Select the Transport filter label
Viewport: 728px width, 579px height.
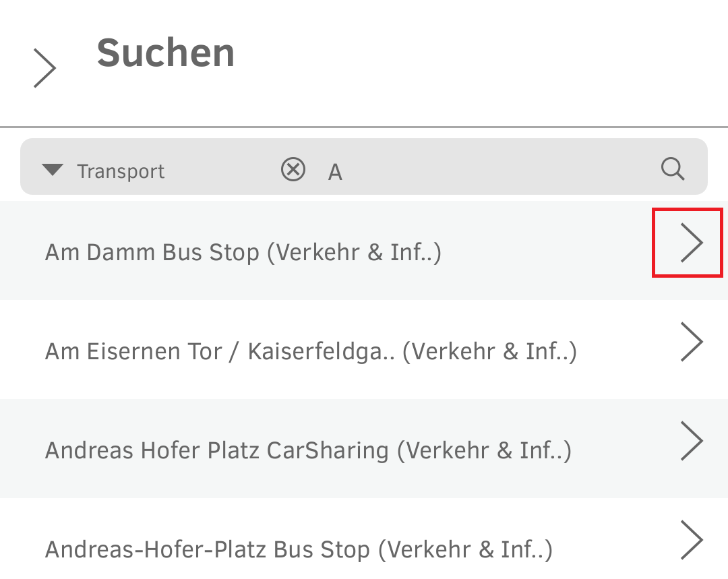point(121,171)
